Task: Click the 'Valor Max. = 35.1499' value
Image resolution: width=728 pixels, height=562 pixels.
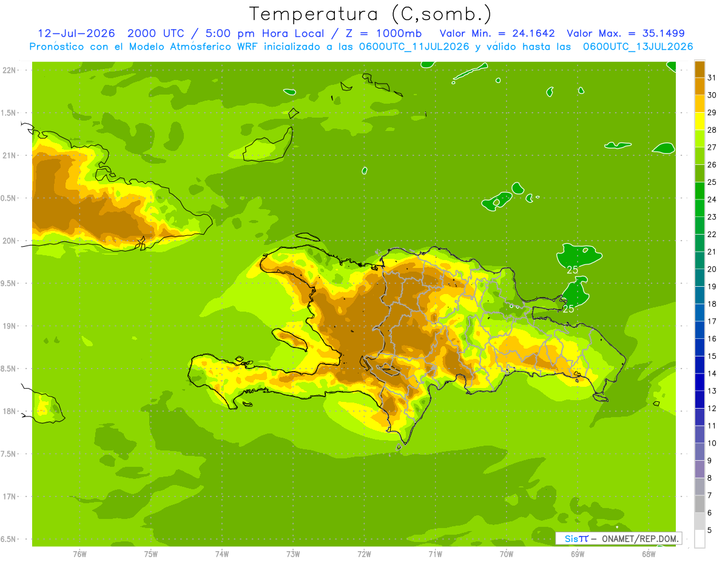Action: (625, 33)
